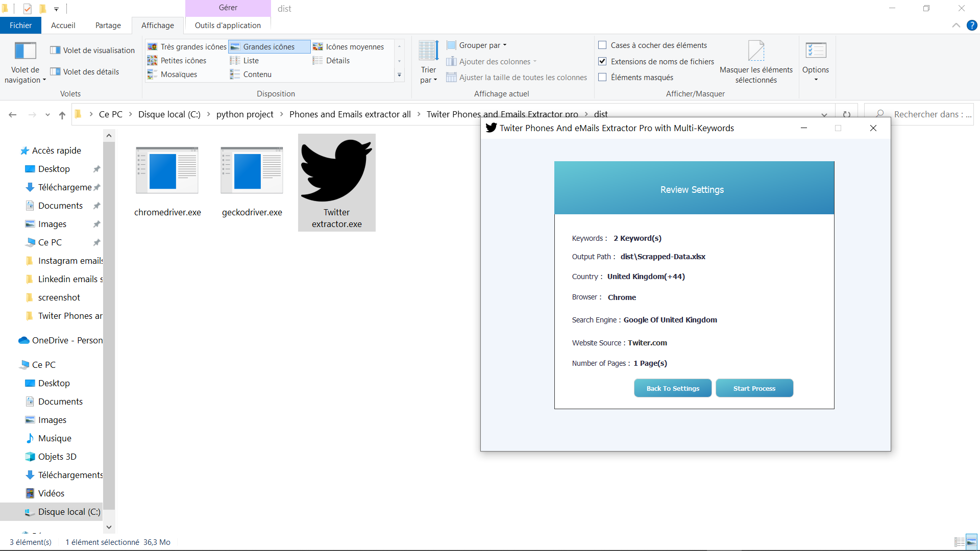980x551 pixels.
Task: Open the help question mark icon
Action: (972, 25)
